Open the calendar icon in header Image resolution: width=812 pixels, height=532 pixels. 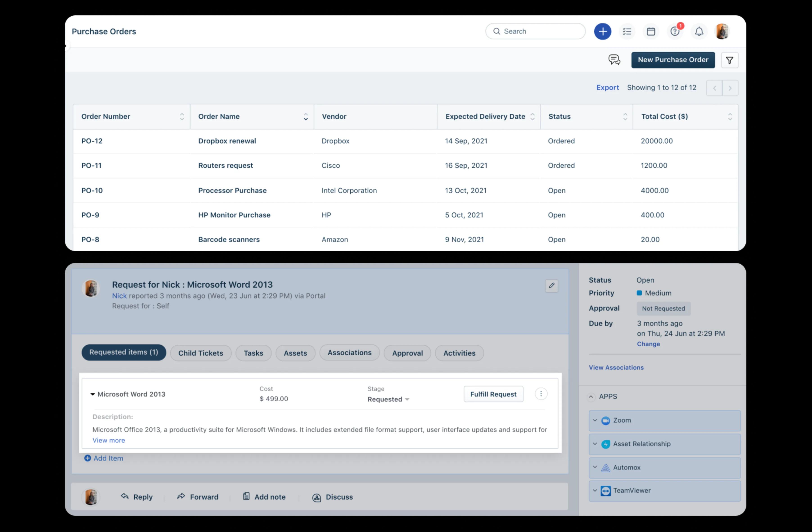tap(651, 32)
